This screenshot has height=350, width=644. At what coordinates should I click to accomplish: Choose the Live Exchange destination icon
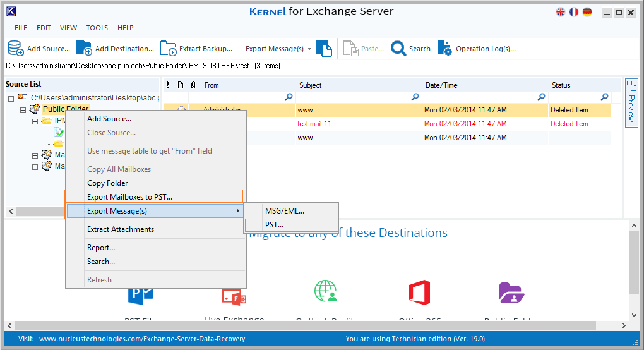click(234, 296)
